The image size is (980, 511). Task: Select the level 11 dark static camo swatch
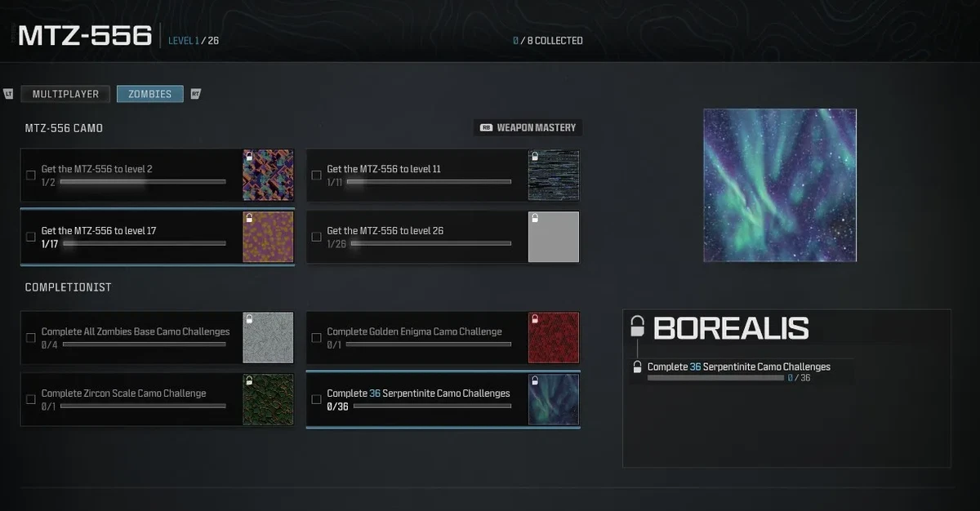(554, 176)
